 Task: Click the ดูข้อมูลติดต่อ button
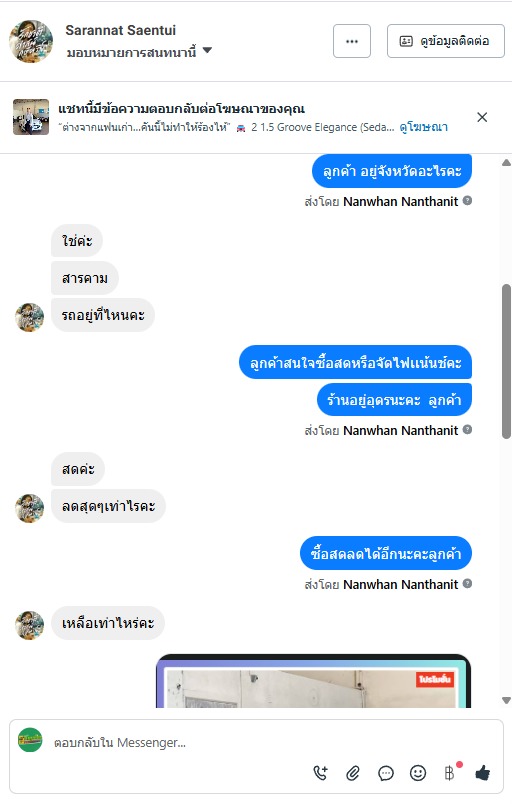(445, 41)
